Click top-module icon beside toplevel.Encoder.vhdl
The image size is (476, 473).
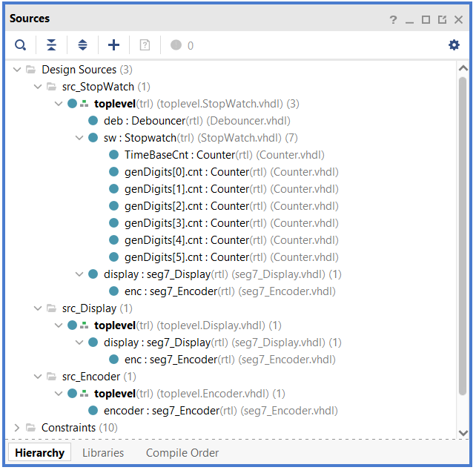click(x=84, y=394)
